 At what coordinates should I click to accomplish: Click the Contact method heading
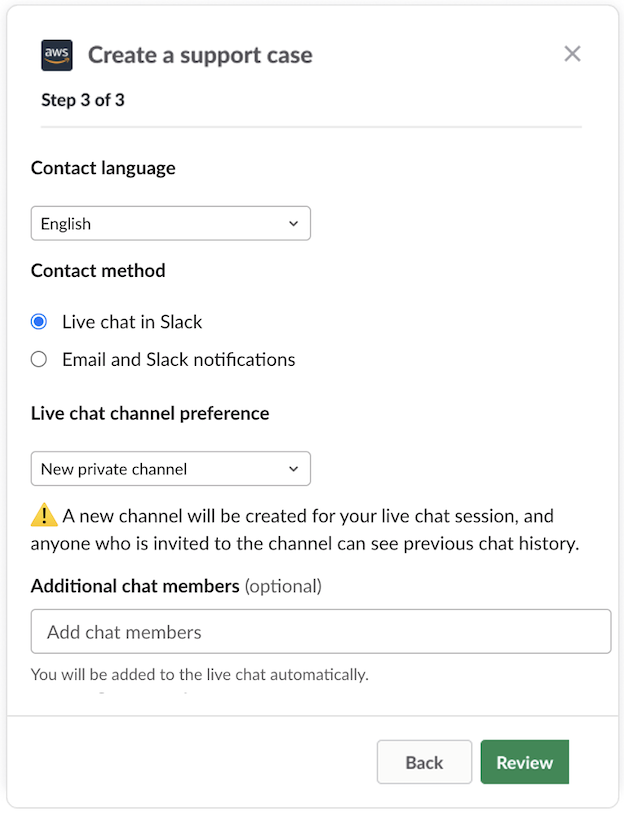[98, 270]
